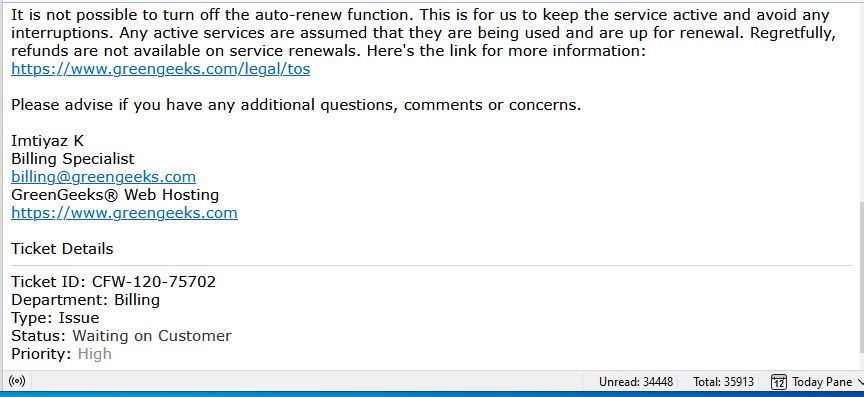This screenshot has width=864, height=397.
Task: Click the Unread: 34448 counter
Action: point(636,382)
